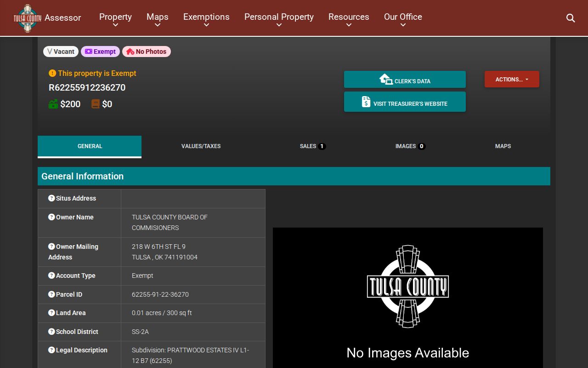Screen dimensions: 588x368
Task: Open the Maps tab
Action: 503,146
